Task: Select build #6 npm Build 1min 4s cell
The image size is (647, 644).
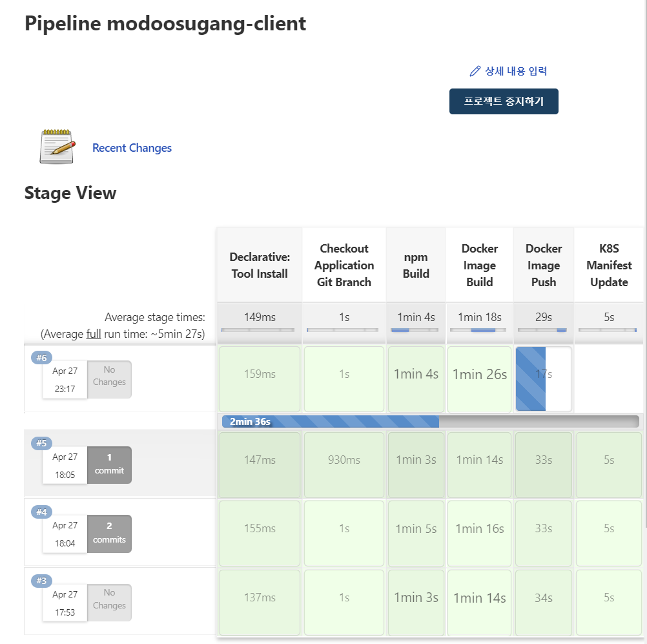Action: click(416, 379)
